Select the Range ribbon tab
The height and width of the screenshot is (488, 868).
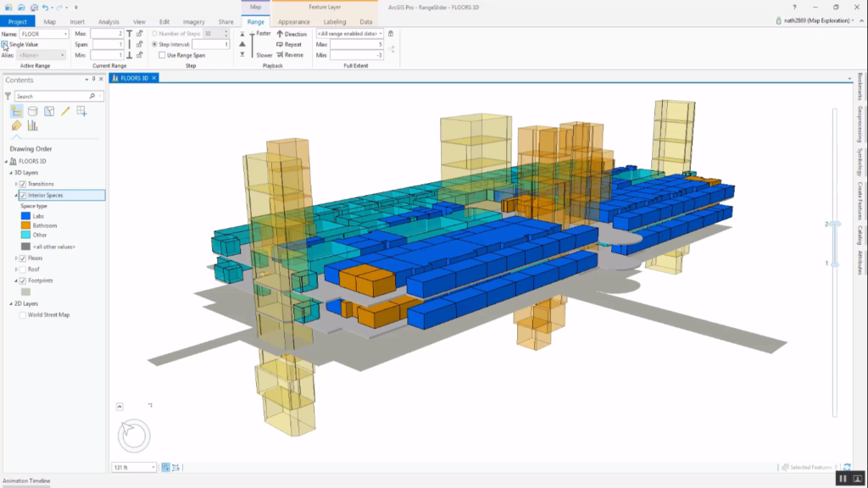coord(255,22)
